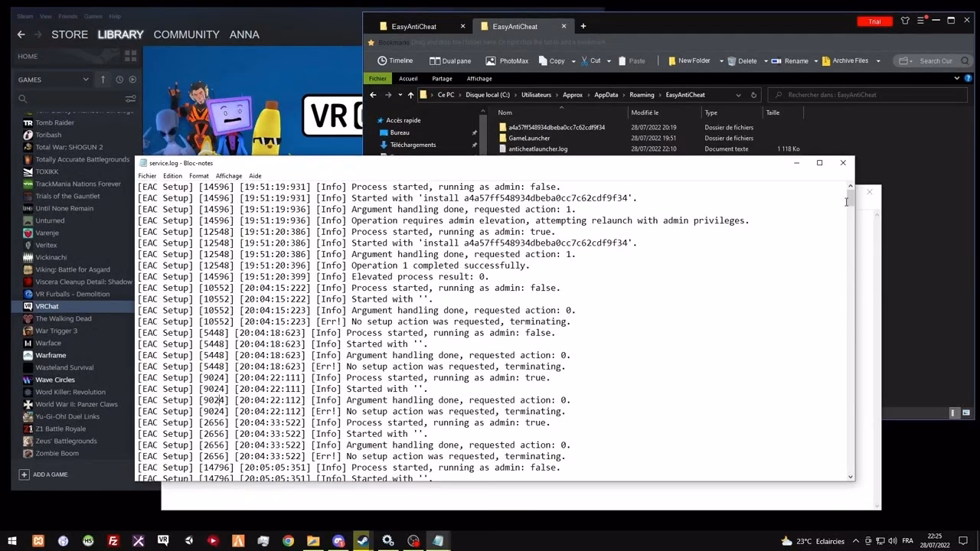Collapse the file manager ribbon chevron

957,78
